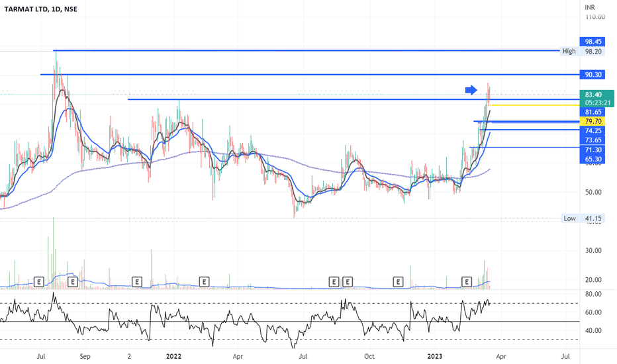Select the 74.25 price label
This screenshot has width=617, height=364.
click(x=593, y=130)
